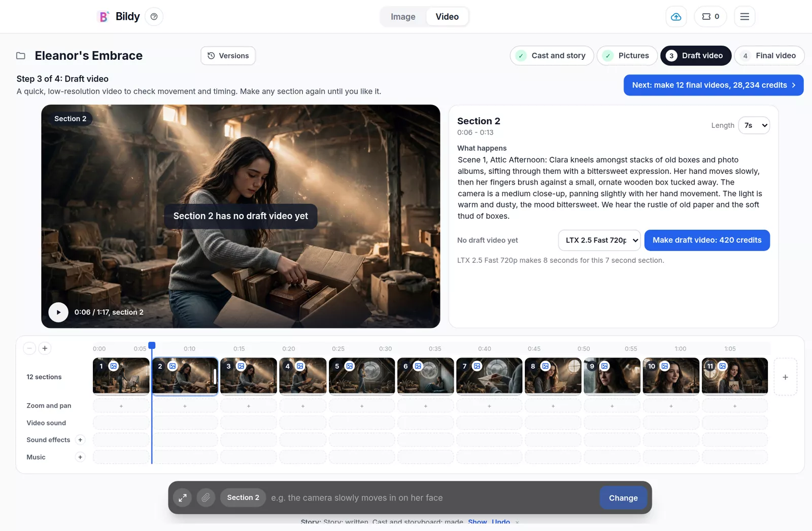Open the Length 7s dropdown
This screenshot has width=812, height=531.
pos(754,125)
